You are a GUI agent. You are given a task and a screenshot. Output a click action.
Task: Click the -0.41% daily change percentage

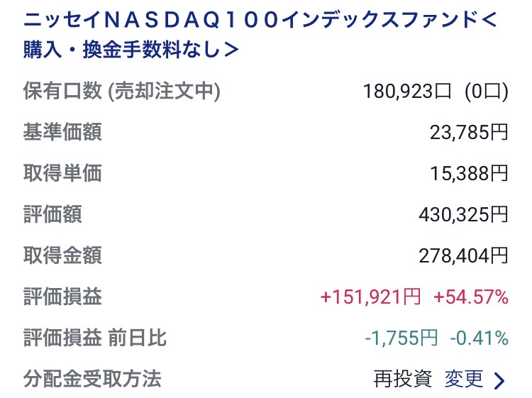479,338
